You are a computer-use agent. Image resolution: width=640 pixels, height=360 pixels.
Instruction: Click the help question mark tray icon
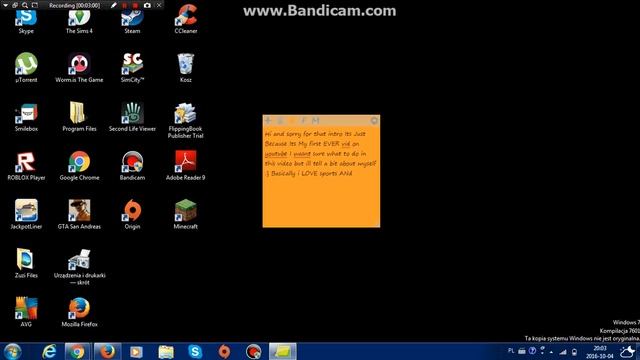pyautogui.click(x=532, y=351)
